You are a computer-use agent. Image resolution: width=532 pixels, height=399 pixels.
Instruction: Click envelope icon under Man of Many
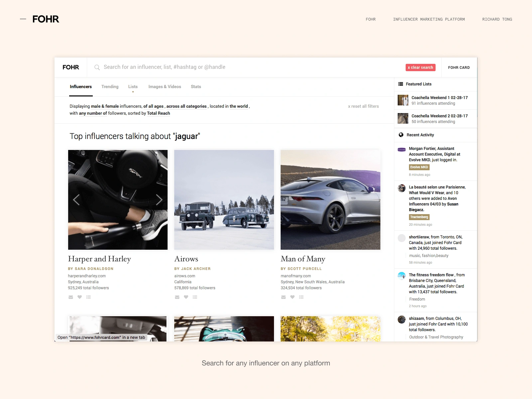point(283,297)
